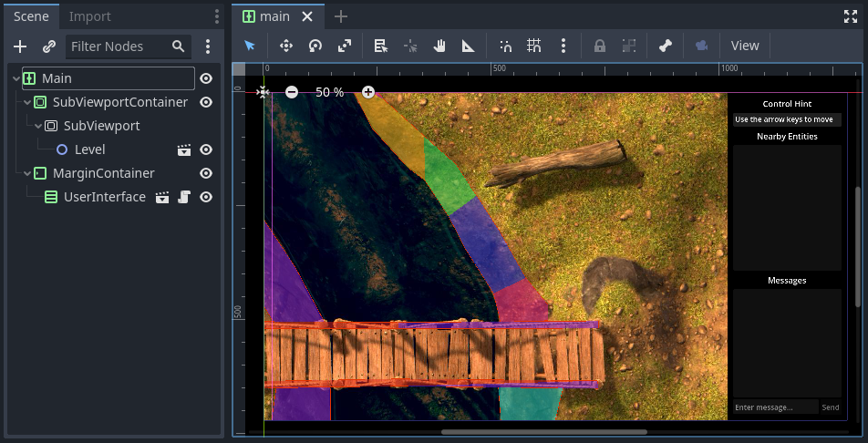The height and width of the screenshot is (443, 868).
Task: Click the lock selected node icon
Action: 600,46
